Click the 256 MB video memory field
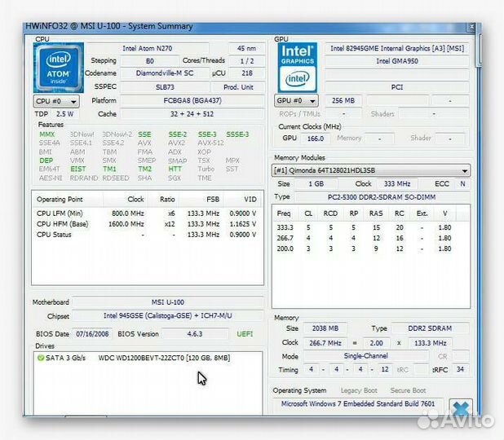The image size is (504, 440). click(x=343, y=101)
